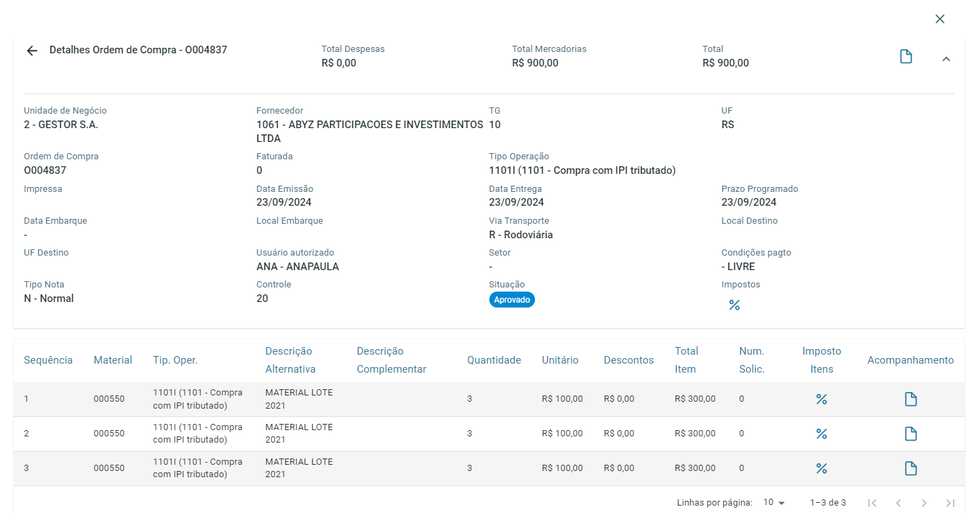Open the rows per page dropdown
The width and height of the screenshot is (980, 516).
click(774, 502)
